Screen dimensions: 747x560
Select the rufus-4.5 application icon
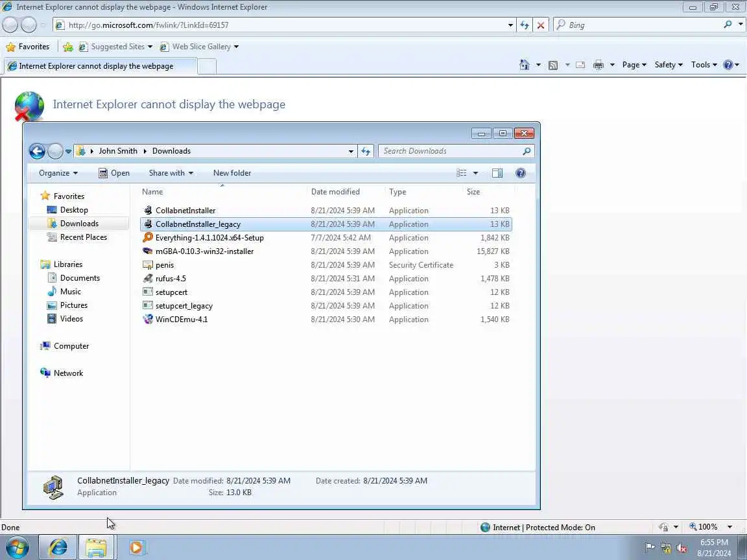(148, 279)
